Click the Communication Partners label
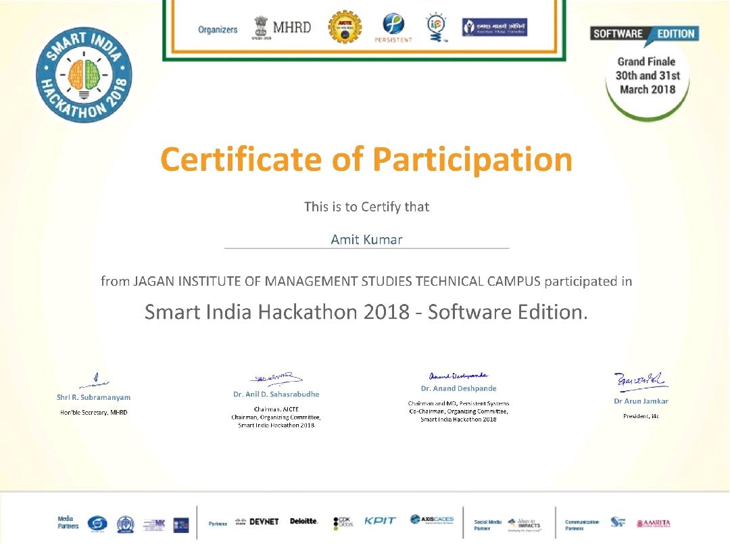 click(x=582, y=525)
